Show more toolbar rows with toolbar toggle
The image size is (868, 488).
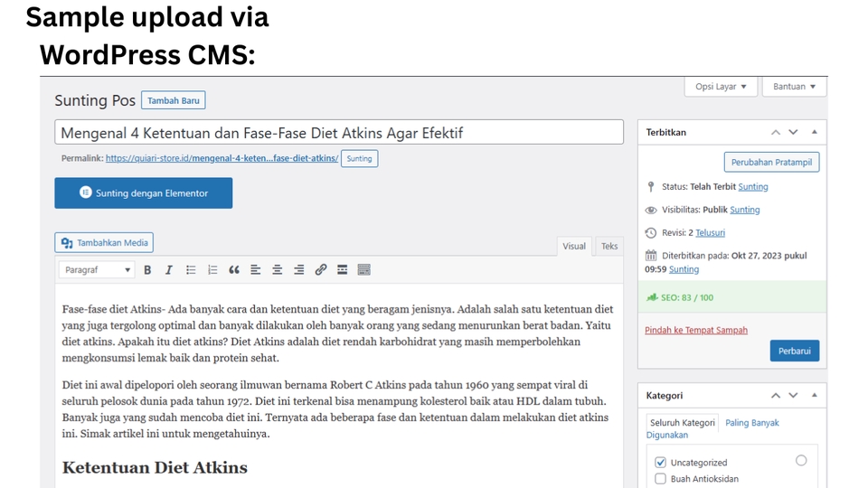click(x=364, y=270)
